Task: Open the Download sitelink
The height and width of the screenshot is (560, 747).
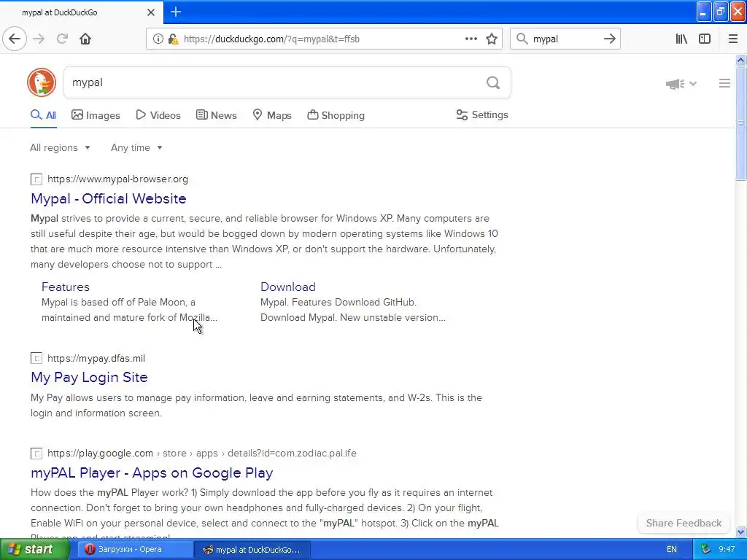Action: [287, 287]
